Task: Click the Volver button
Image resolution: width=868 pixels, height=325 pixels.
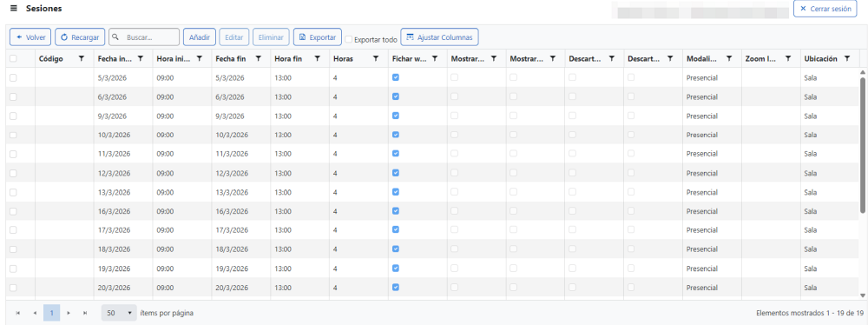Action: 30,37
